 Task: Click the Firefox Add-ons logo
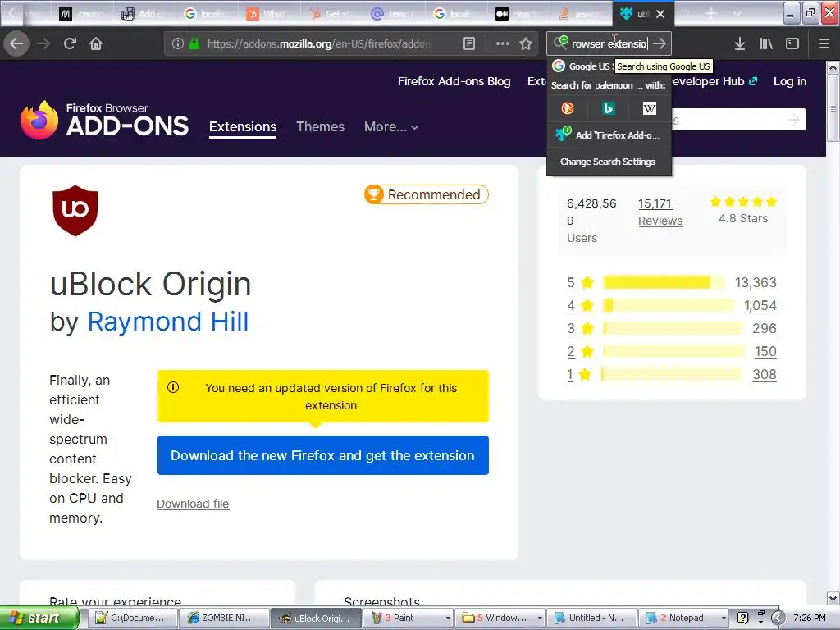tap(104, 120)
